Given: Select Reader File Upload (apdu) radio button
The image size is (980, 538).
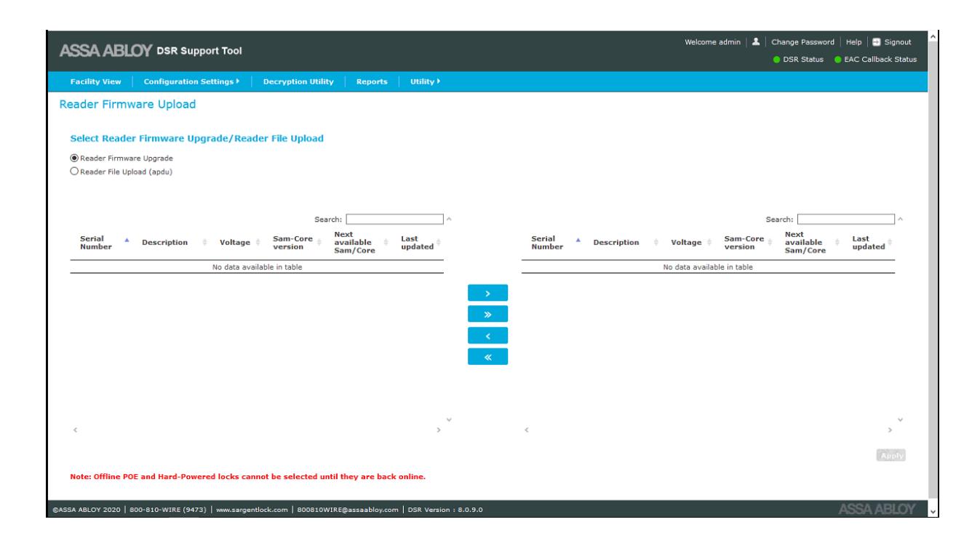Looking at the screenshot, I should tap(73, 172).
